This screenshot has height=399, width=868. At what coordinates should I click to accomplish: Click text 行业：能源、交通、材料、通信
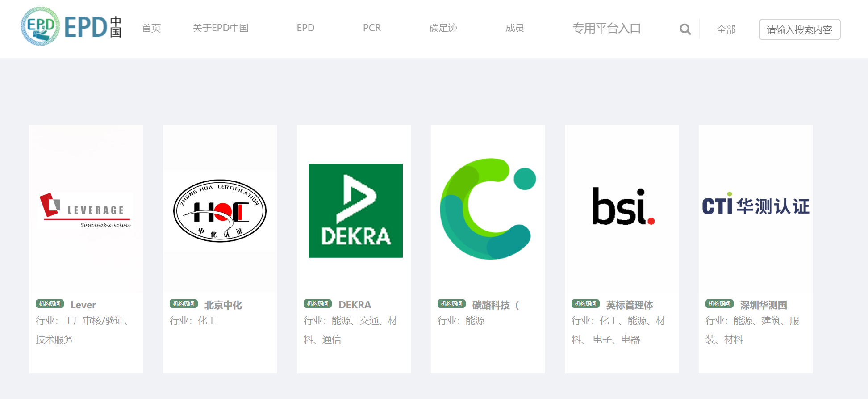coord(351,330)
